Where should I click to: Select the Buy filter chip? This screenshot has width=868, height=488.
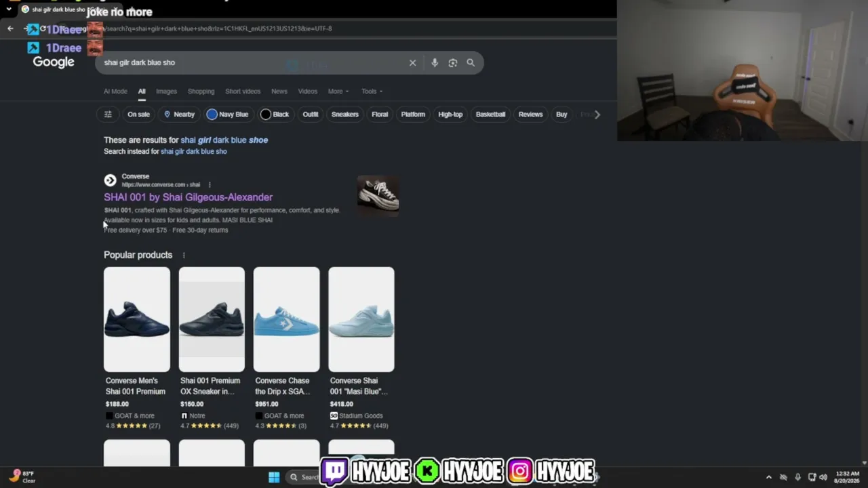(x=561, y=115)
